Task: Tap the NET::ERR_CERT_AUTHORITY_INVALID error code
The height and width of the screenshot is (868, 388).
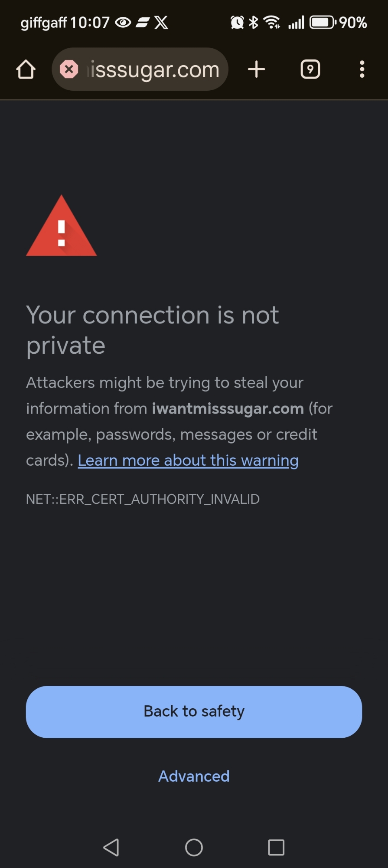Action: tap(143, 499)
